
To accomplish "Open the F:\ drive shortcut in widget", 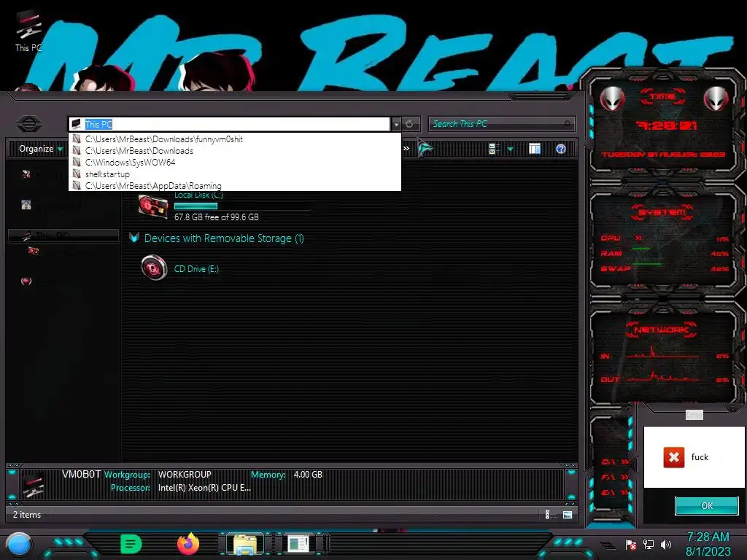I will [x=614, y=477].
